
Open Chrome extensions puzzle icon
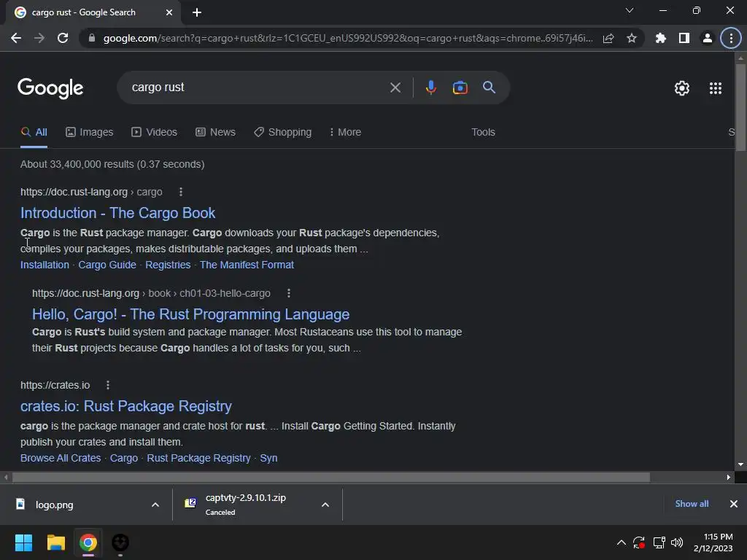[661, 38]
